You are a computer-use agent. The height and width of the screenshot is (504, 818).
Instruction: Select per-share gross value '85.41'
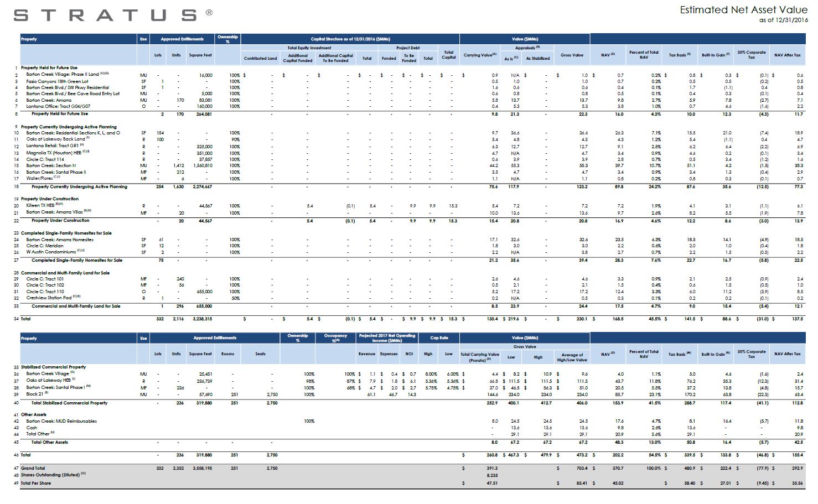click(x=582, y=483)
